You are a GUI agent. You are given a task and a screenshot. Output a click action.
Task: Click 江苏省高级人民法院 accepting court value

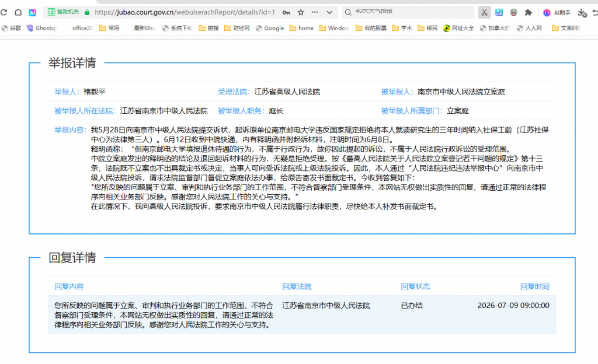click(287, 92)
